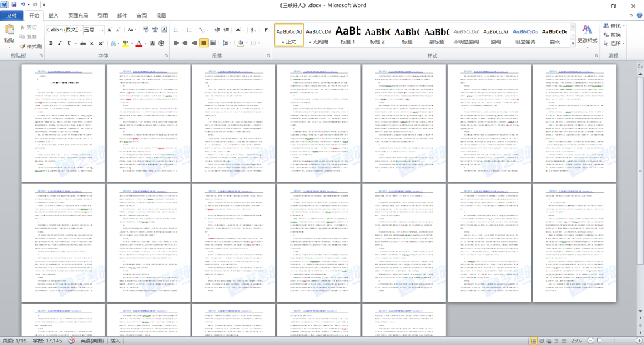This screenshot has width=644, height=345.
Task: Click the 替换 replace button
Action: (x=614, y=35)
